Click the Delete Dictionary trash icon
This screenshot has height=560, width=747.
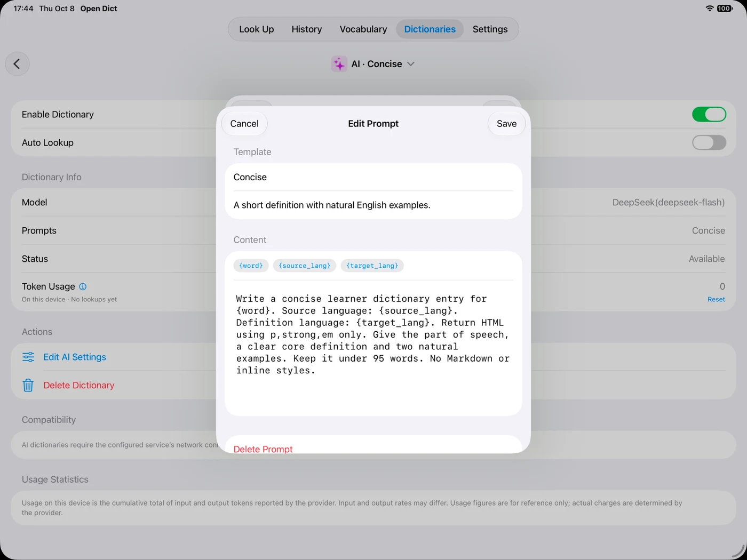(28, 385)
